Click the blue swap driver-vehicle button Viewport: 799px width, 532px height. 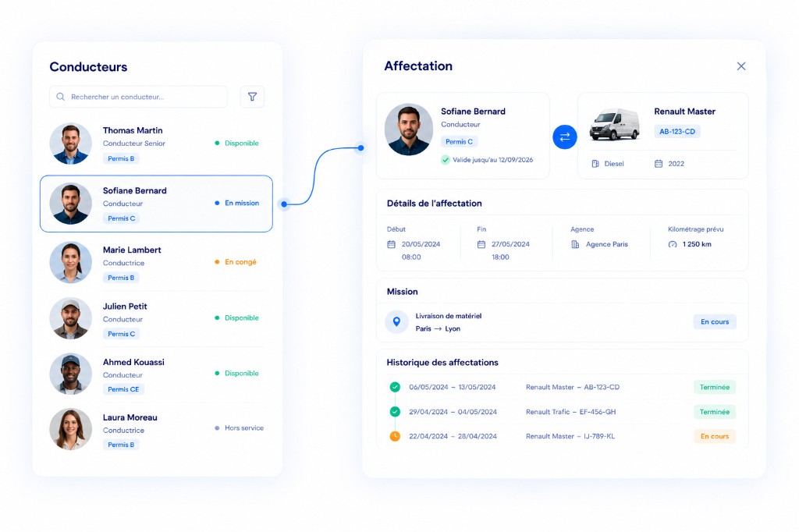pyautogui.click(x=565, y=137)
